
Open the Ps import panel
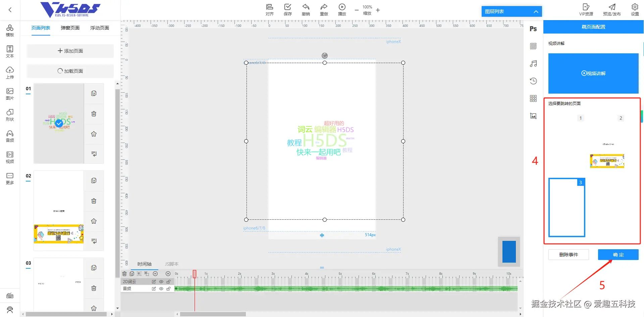[533, 29]
